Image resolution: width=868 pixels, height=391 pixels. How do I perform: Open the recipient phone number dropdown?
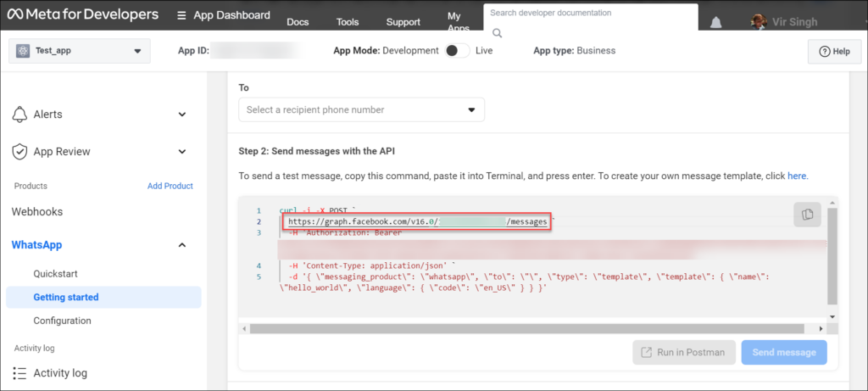coord(361,109)
